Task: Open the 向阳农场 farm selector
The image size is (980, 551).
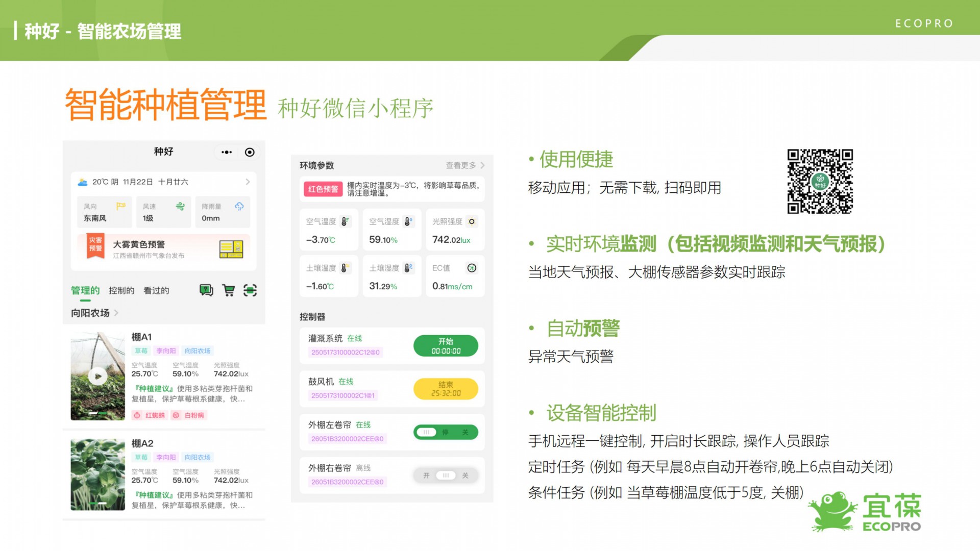Action: tap(94, 313)
